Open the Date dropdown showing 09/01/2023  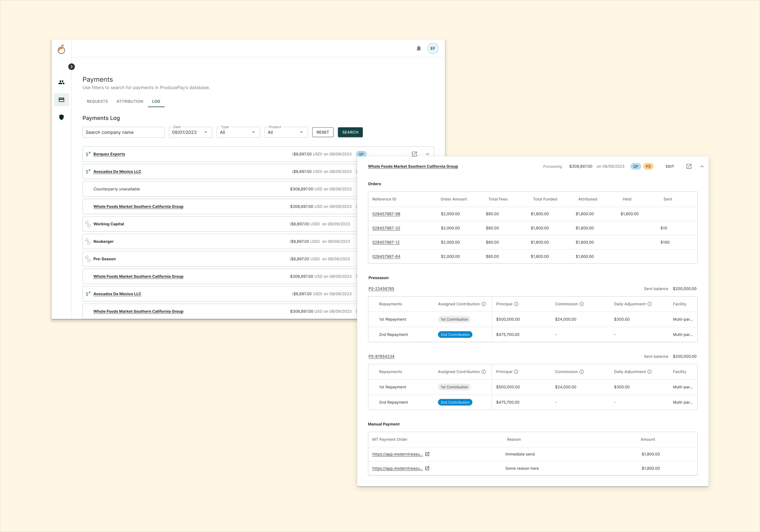pos(190,132)
